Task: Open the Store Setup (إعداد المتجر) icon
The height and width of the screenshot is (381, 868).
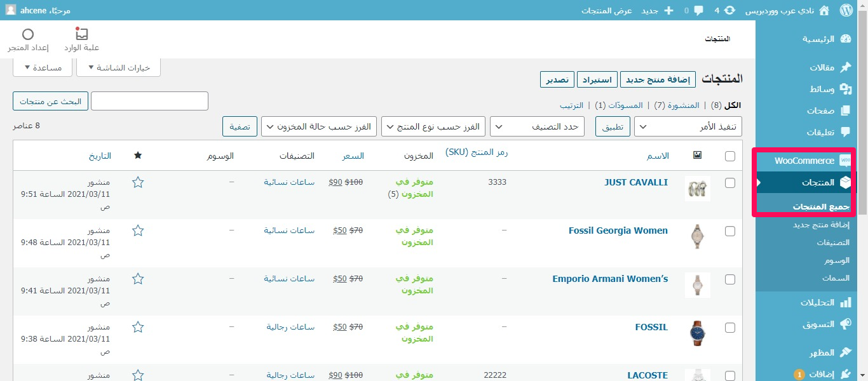Action: coord(28,39)
